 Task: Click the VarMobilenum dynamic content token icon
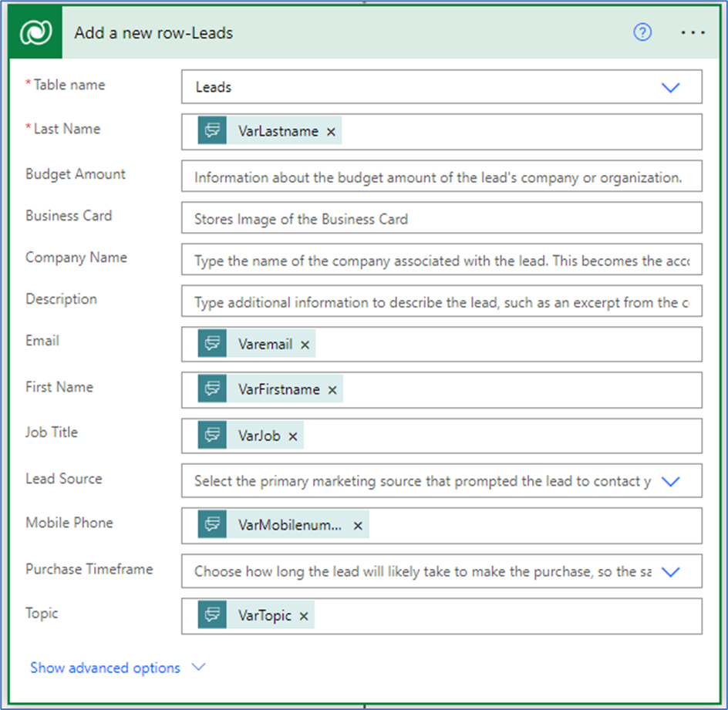[211, 526]
